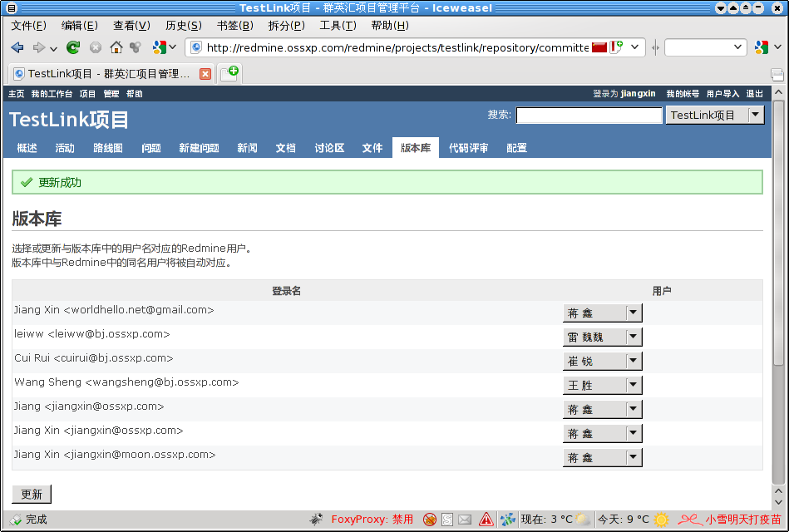This screenshot has width=789, height=532.
Task: Open the 代码评审 tab
Action: tap(468, 148)
